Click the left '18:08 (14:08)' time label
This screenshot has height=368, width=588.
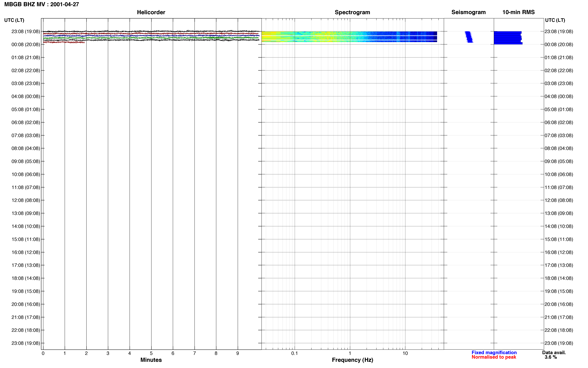pyautogui.click(x=26, y=278)
